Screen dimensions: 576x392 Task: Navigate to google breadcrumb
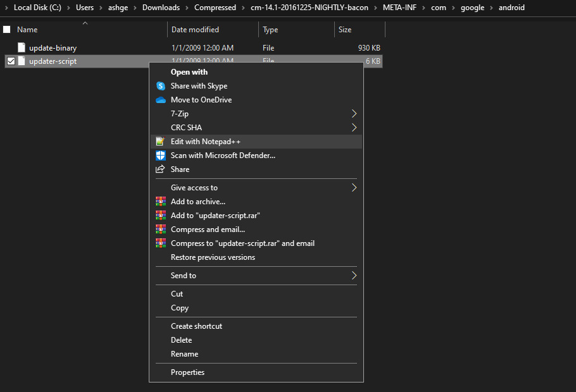point(472,8)
